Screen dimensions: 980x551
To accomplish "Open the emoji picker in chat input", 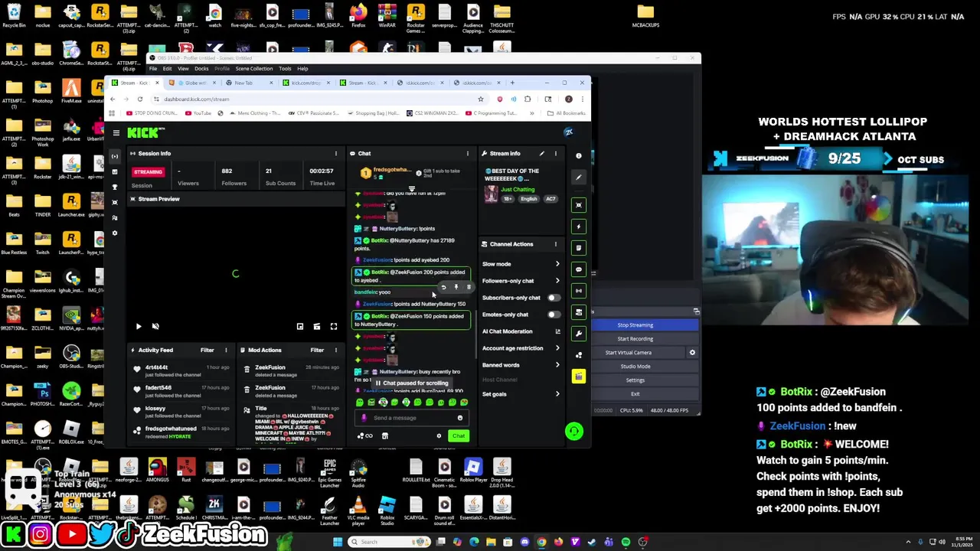I will click(x=460, y=418).
